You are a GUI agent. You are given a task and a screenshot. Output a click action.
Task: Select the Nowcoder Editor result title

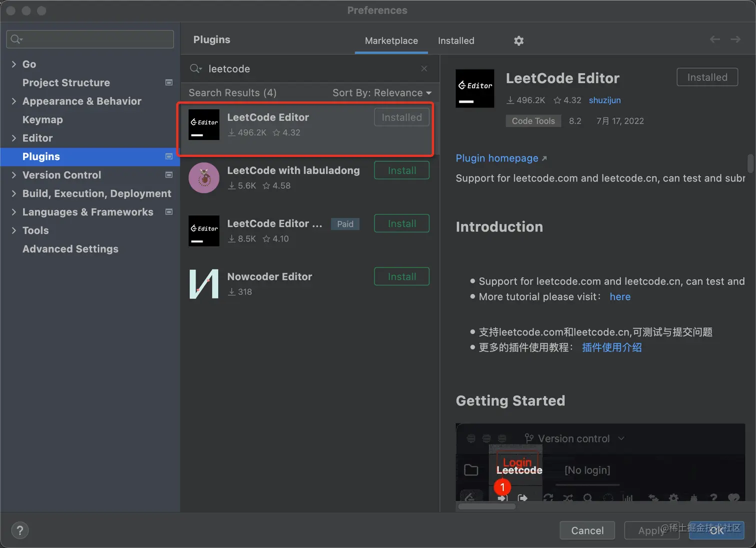[x=269, y=276]
